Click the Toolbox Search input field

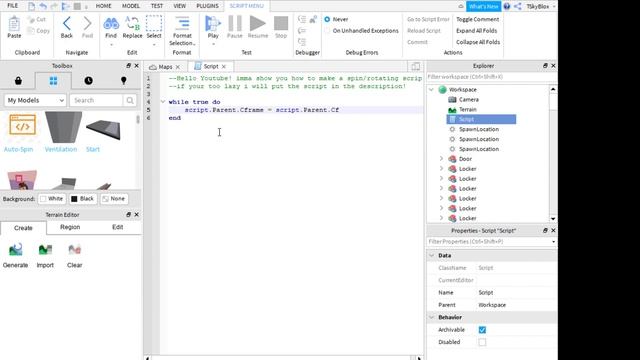(x=96, y=100)
